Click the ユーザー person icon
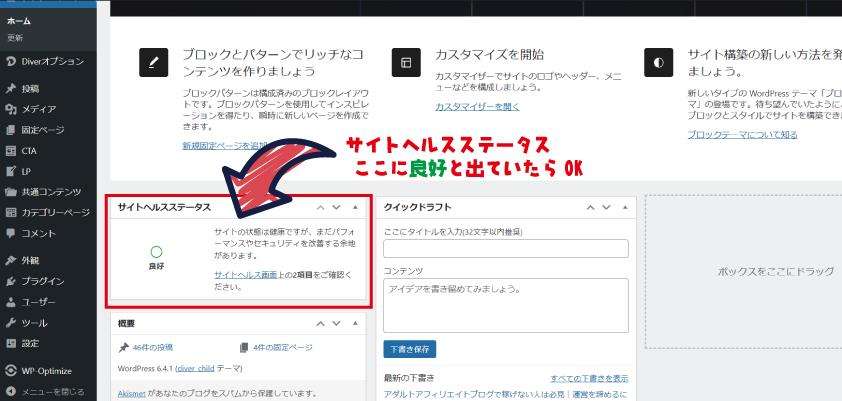This screenshot has height=401, width=842. tap(10, 302)
